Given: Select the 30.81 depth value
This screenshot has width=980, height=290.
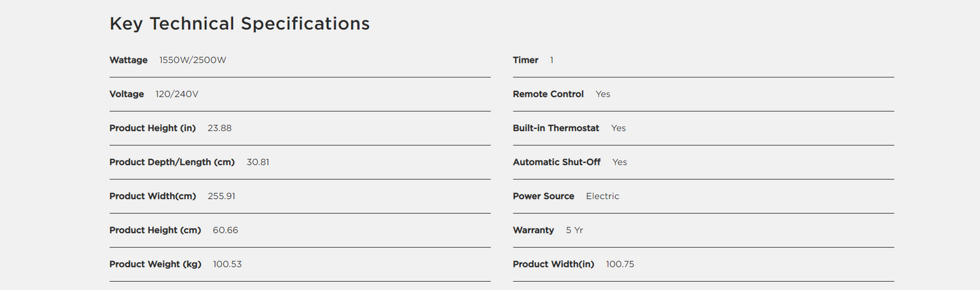Looking at the screenshot, I should pyautogui.click(x=258, y=162).
